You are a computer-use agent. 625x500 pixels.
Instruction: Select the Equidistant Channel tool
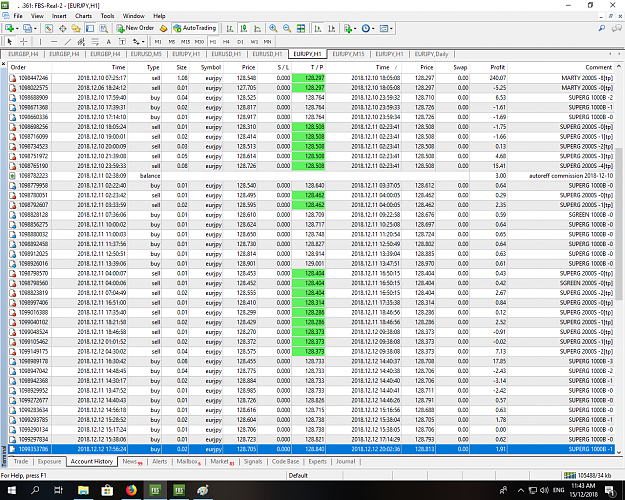pyautogui.click(x=81, y=41)
